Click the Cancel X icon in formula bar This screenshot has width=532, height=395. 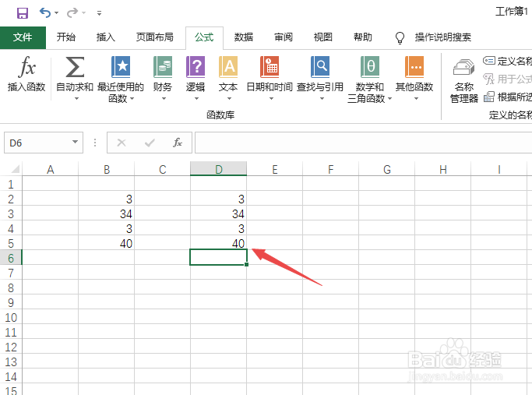tap(122, 143)
